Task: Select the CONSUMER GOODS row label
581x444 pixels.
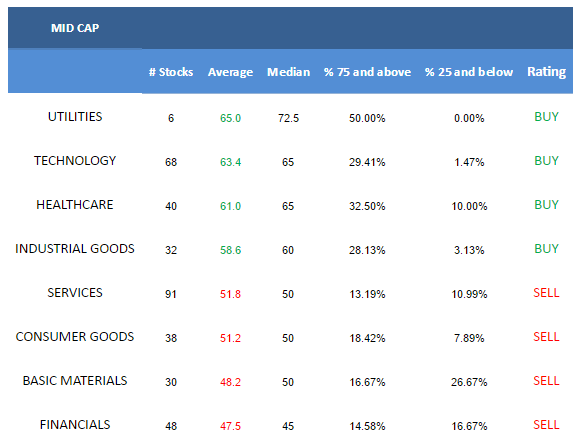Action: (75, 337)
